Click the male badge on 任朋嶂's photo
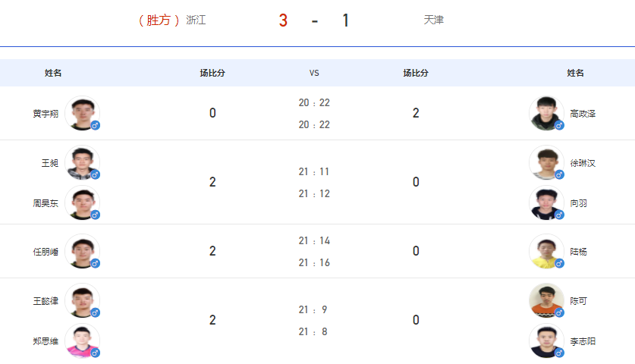 click(95, 263)
